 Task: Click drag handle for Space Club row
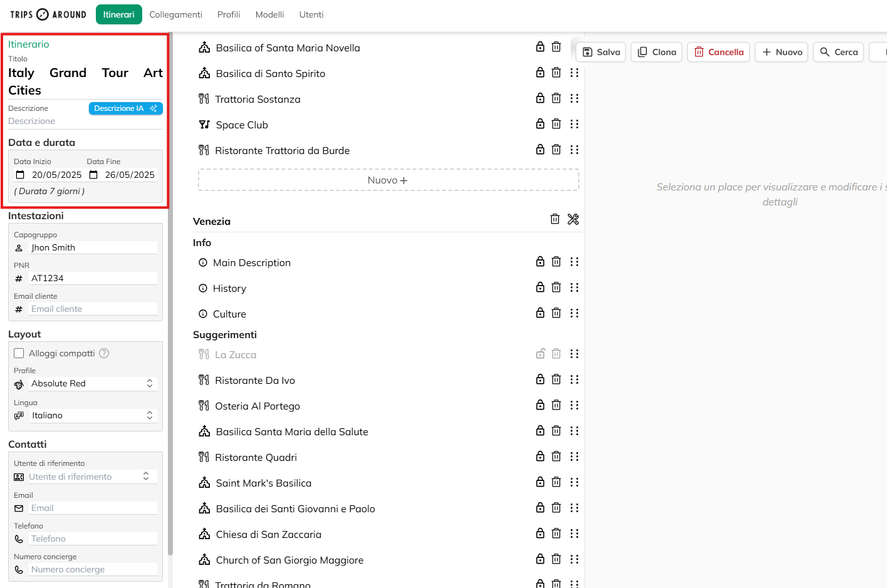click(x=574, y=124)
